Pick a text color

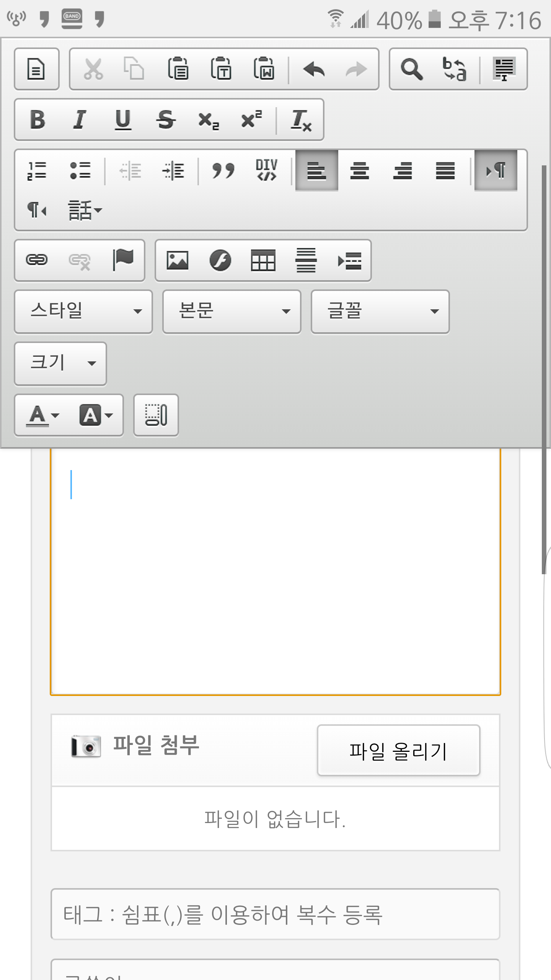pyautogui.click(x=42, y=415)
